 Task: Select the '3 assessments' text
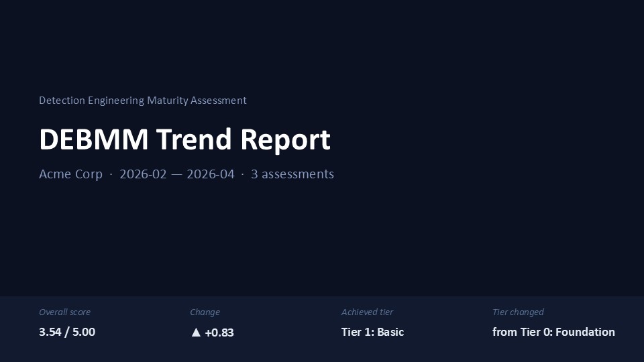(292, 174)
